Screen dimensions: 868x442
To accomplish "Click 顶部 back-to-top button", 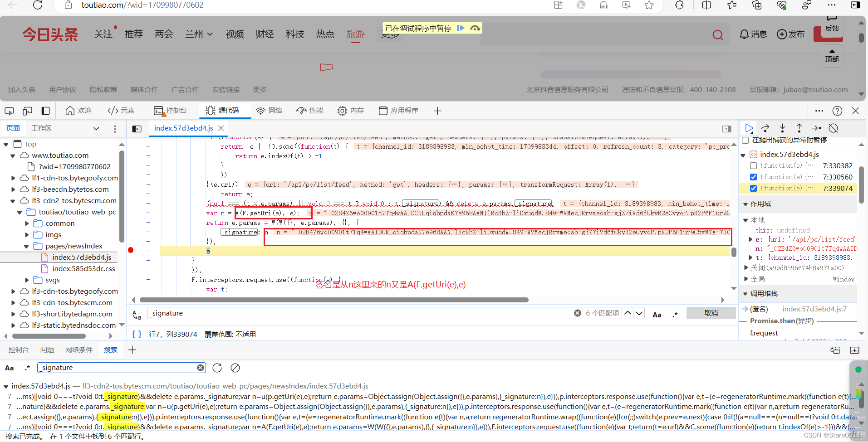I will [832, 56].
